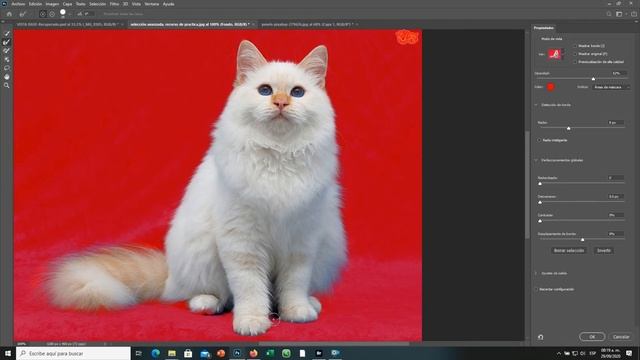Expand the Ajustes de salida section
Screen dimensions: 640x360
[536, 273]
